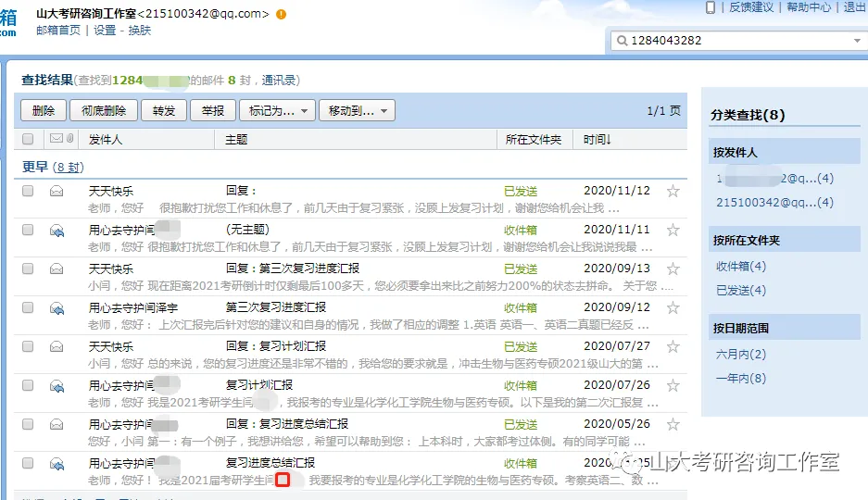Star the 2020/11/11 (无主题) email
The height and width of the screenshot is (500, 868).
(673, 230)
